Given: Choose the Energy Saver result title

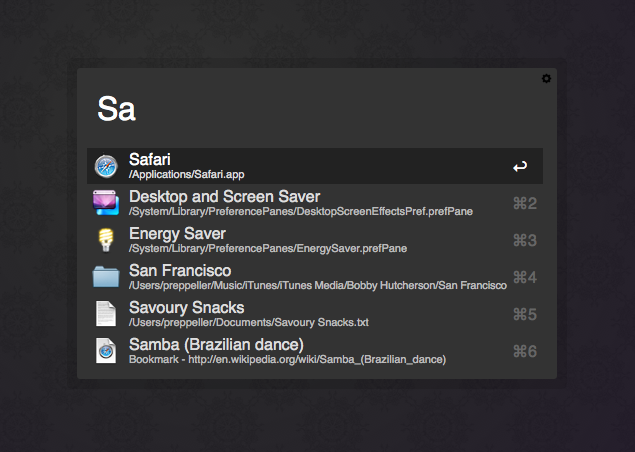Looking at the screenshot, I should (x=177, y=233).
